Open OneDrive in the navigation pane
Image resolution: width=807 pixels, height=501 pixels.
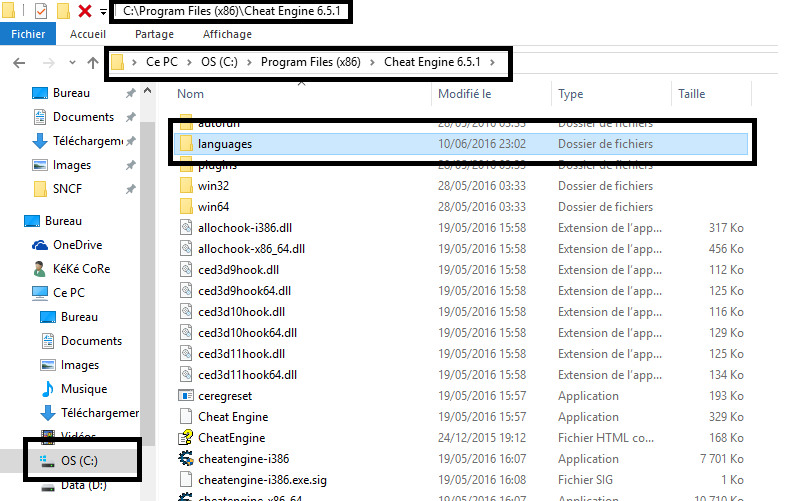[x=77, y=245]
